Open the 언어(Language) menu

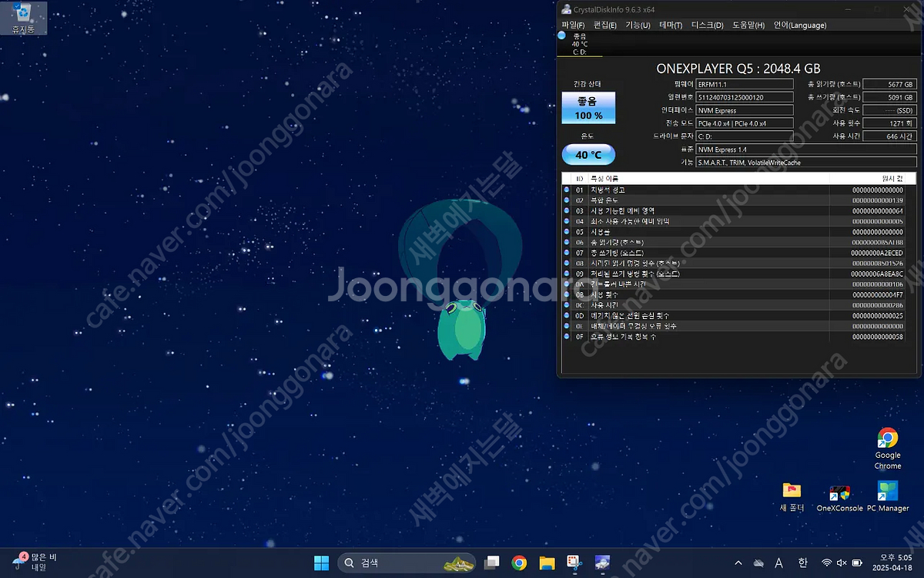[x=799, y=25]
